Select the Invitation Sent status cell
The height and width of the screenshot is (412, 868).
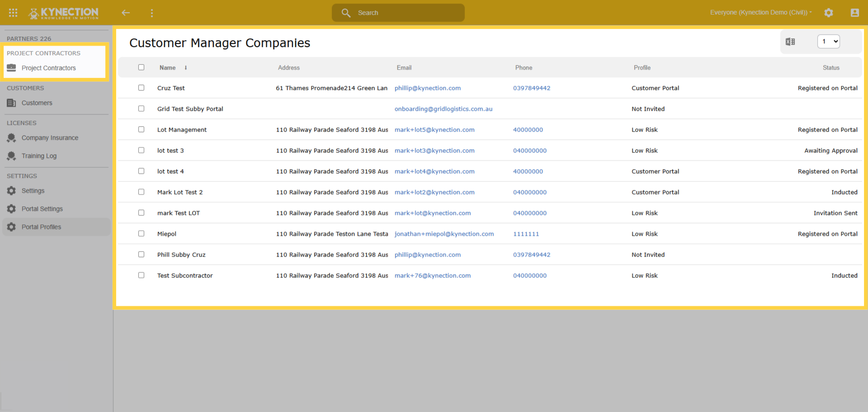pyautogui.click(x=835, y=213)
